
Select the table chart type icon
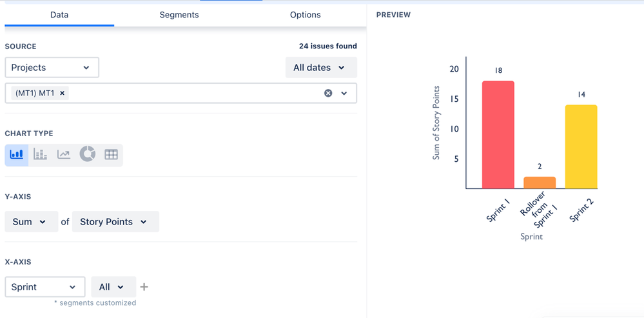(x=111, y=155)
